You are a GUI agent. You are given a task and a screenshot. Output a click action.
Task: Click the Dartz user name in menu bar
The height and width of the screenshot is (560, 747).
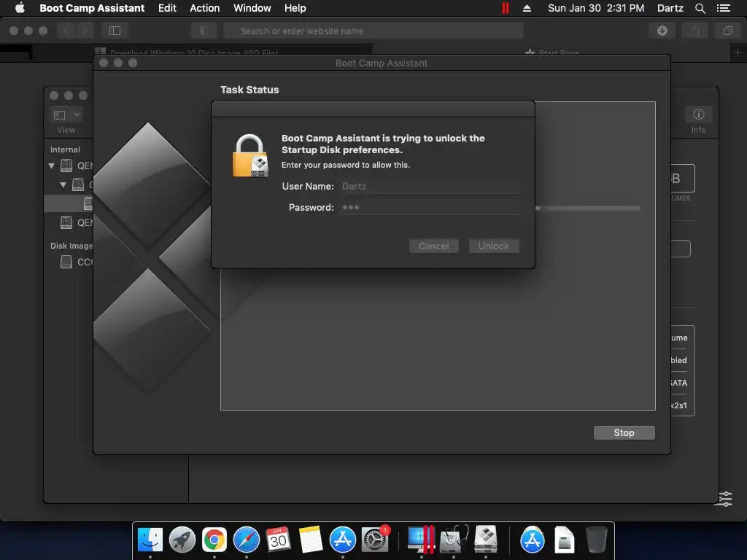tap(670, 8)
